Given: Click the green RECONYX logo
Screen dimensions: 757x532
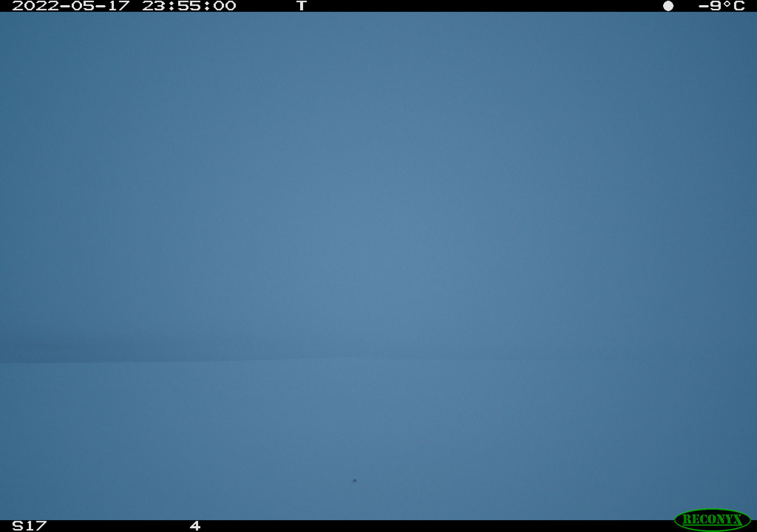Looking at the screenshot, I should click(712, 520).
